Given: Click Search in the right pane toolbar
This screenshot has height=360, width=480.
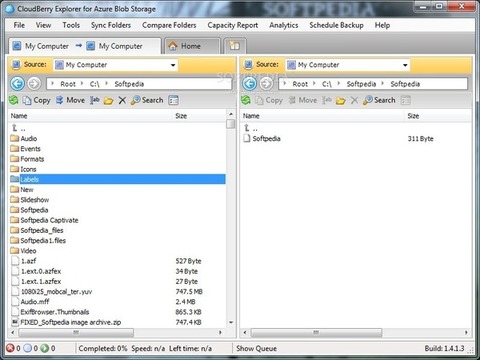Looking at the screenshot, I should pyautogui.click(x=379, y=100).
